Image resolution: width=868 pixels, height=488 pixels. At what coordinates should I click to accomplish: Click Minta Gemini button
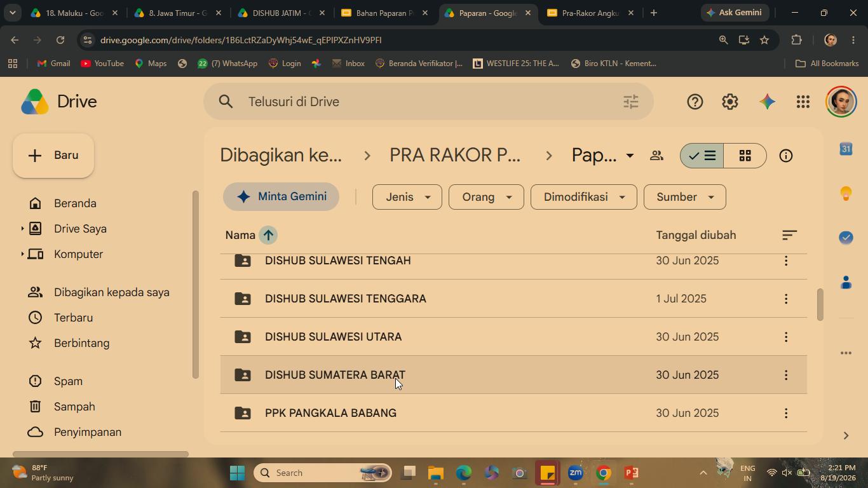[281, 197]
